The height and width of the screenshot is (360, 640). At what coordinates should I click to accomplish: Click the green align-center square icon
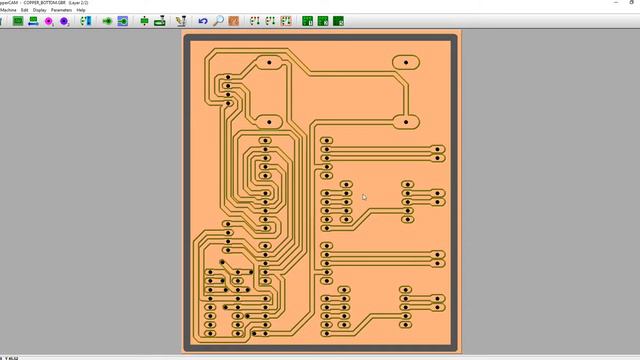click(x=144, y=21)
